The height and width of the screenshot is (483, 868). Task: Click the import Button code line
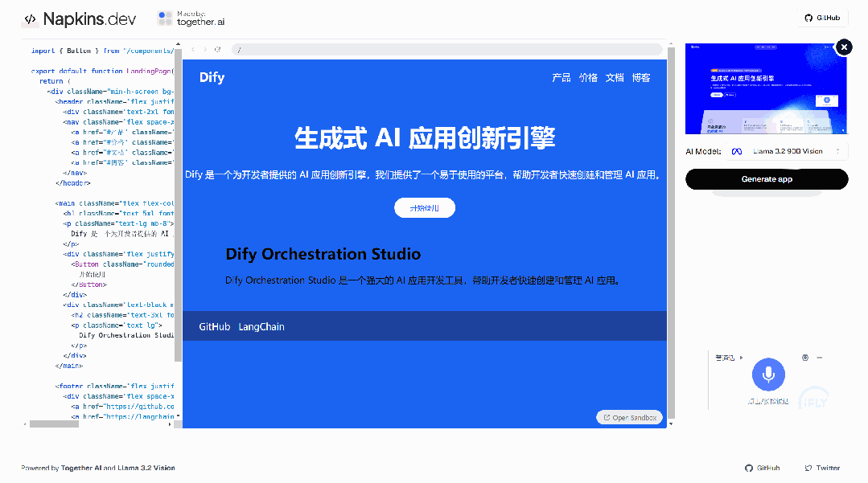102,51
